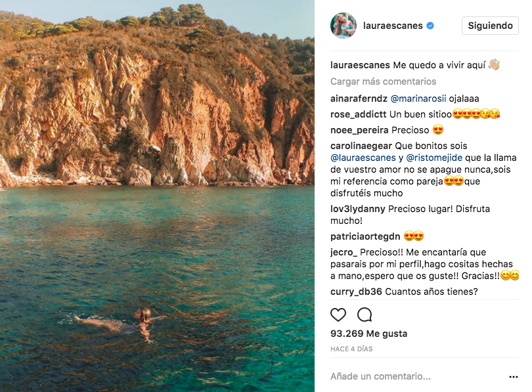532x392 pixels.
Task: View the 93.269 Me gusta likes list
Action: click(x=368, y=334)
